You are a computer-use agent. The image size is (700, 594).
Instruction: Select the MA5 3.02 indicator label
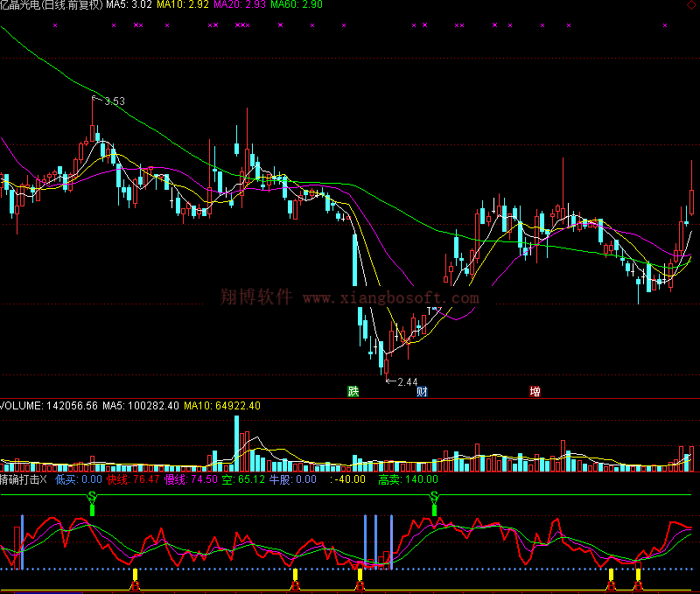click(129, 5)
